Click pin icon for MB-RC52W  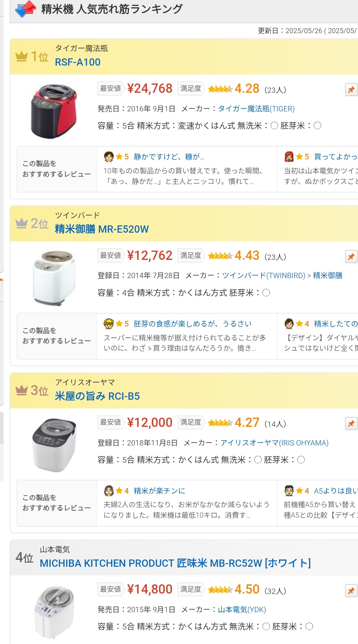click(x=351, y=591)
